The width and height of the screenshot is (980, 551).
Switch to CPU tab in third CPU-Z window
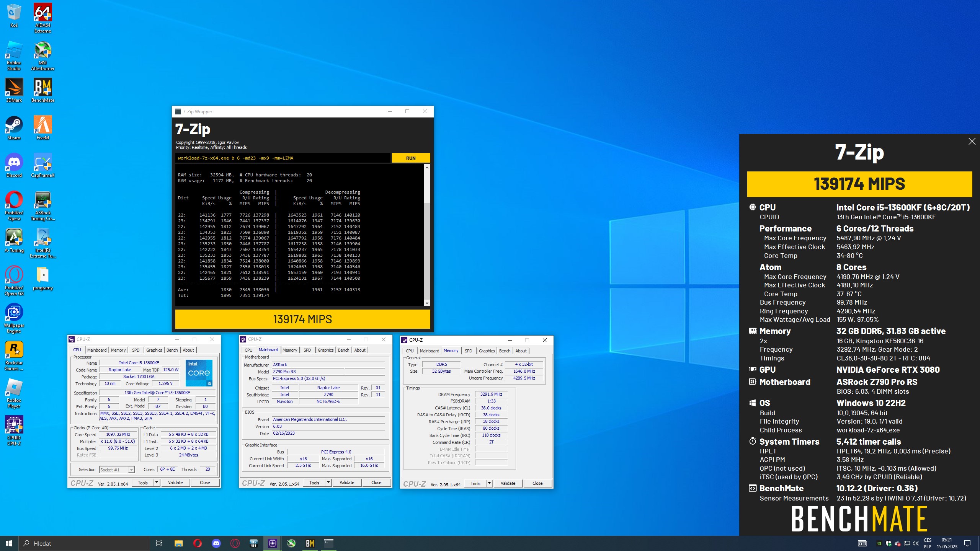click(x=410, y=351)
